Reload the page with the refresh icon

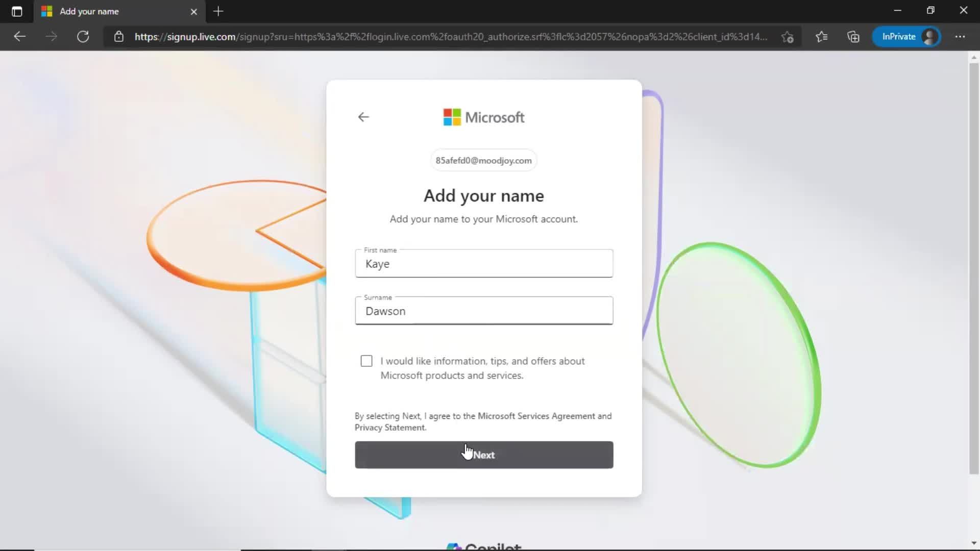(83, 36)
